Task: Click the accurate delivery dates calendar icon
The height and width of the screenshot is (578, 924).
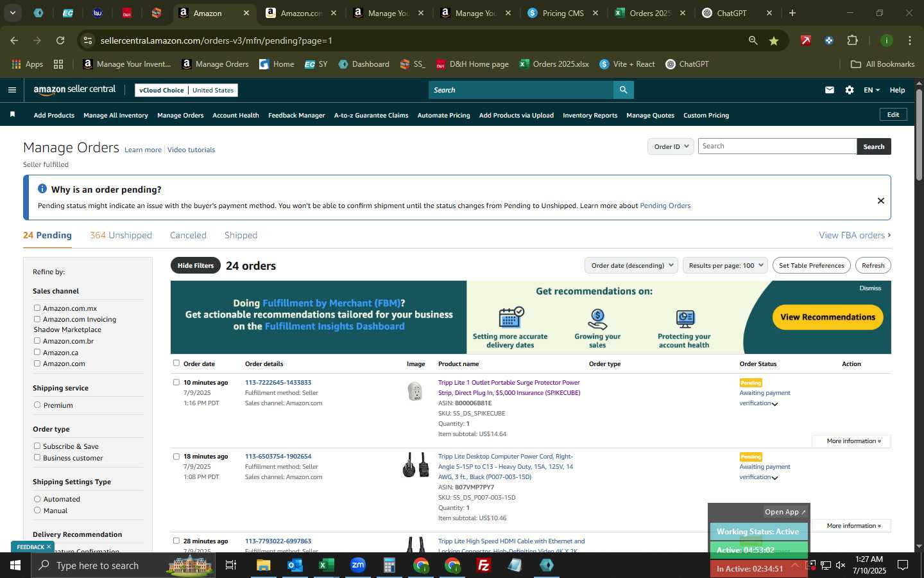Action: coord(511,318)
